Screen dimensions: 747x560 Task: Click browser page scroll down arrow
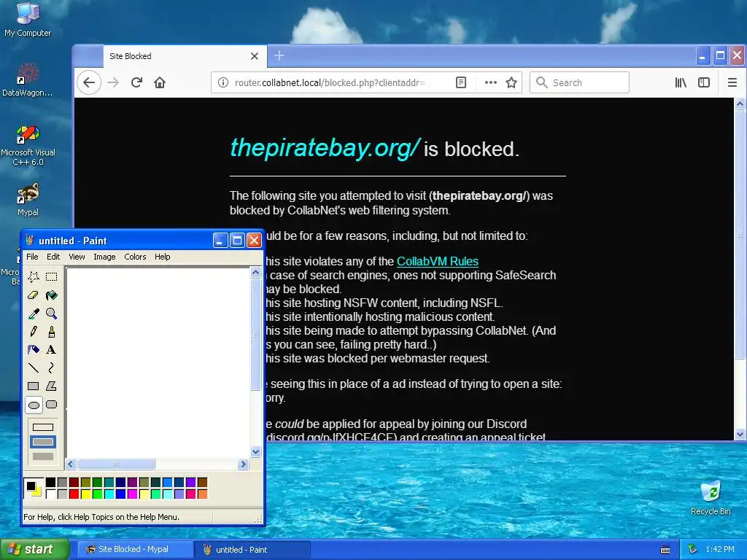740,435
